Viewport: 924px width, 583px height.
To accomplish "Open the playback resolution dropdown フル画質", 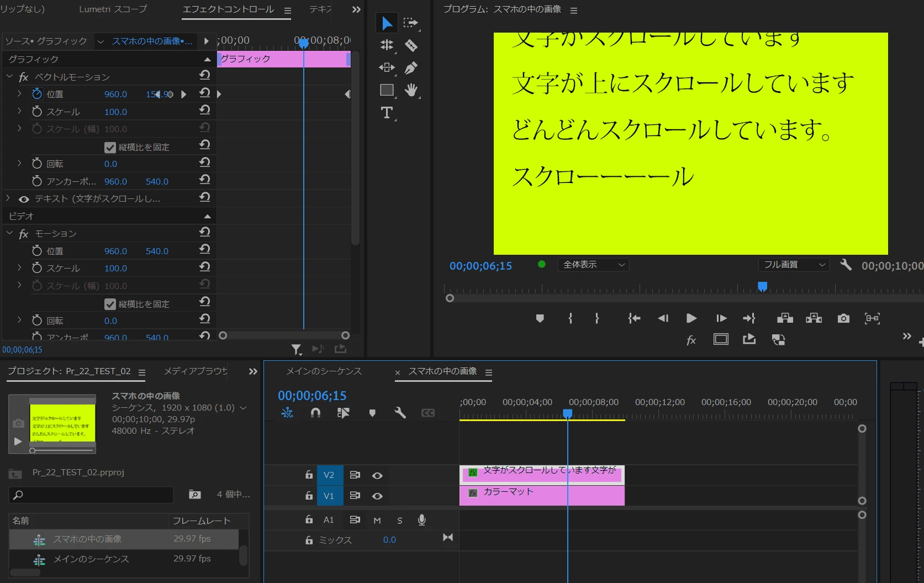I will click(x=794, y=265).
